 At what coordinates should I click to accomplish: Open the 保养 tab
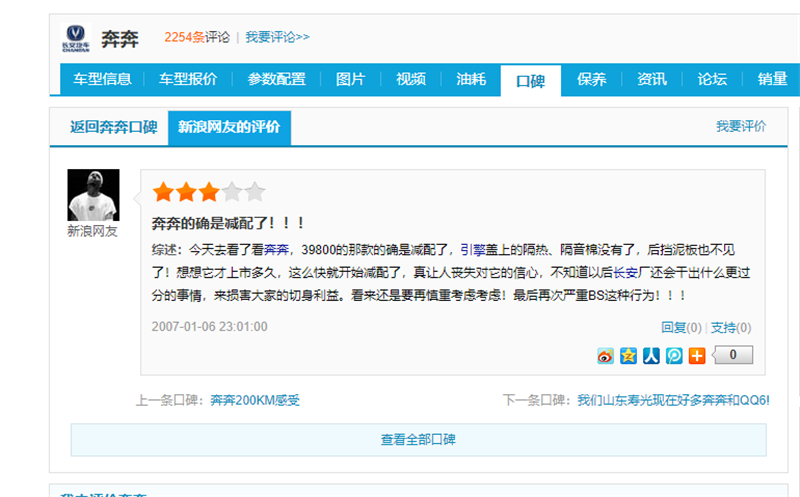tap(591, 79)
